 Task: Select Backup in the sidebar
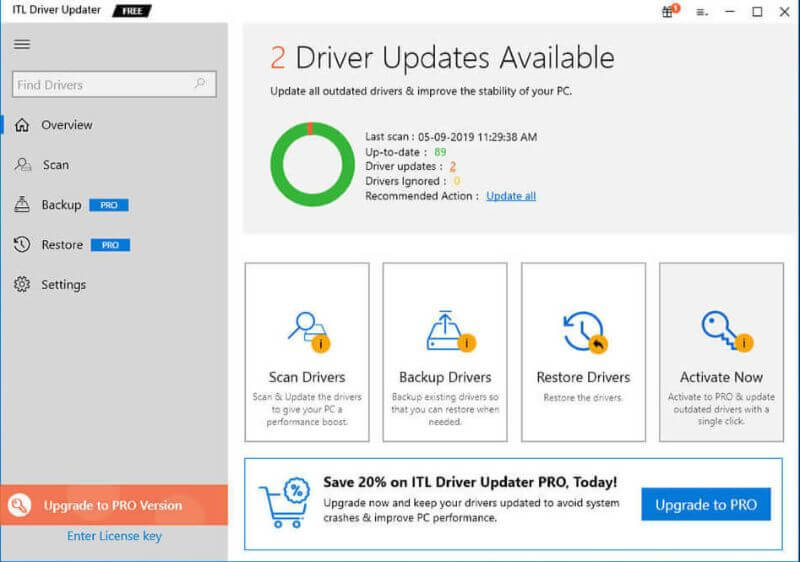pyautogui.click(x=61, y=205)
